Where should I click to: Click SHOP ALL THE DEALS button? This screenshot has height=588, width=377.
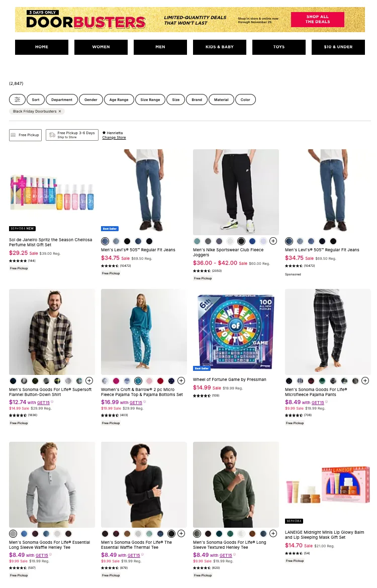(x=317, y=20)
